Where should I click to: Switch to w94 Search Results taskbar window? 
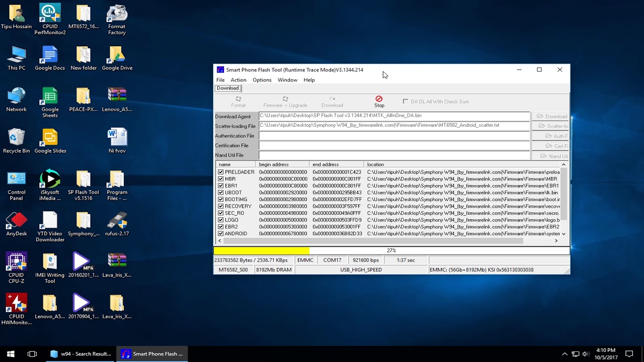point(80,354)
